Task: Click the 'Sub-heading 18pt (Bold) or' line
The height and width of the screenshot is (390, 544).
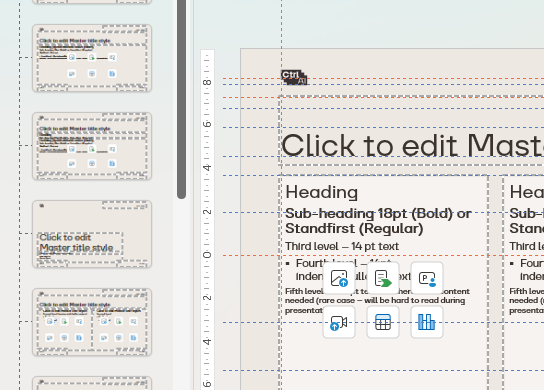Action: click(378, 213)
